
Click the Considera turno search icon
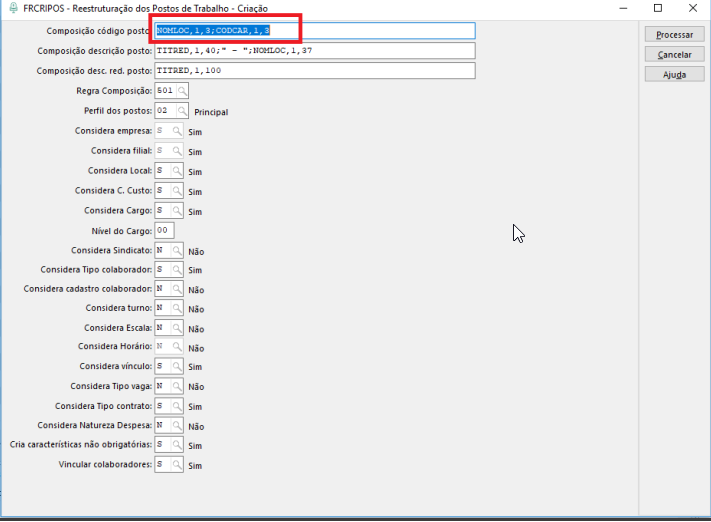pyautogui.click(x=177, y=308)
